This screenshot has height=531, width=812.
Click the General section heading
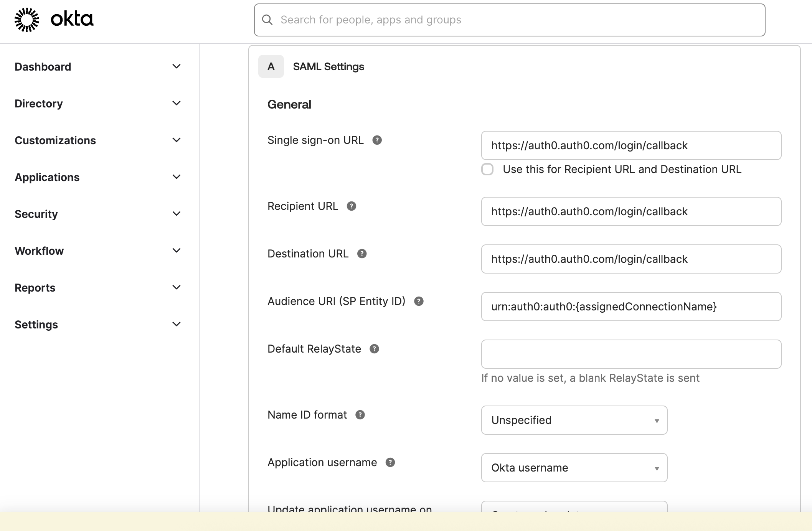click(x=289, y=104)
